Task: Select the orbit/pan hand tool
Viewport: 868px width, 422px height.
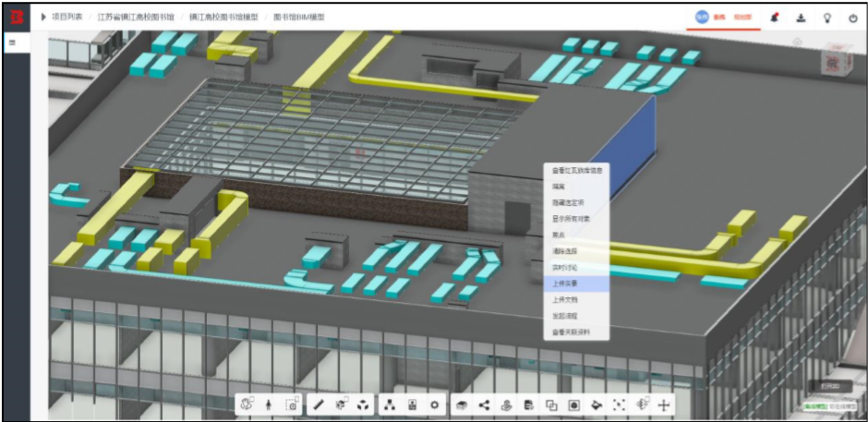Action: [247, 404]
